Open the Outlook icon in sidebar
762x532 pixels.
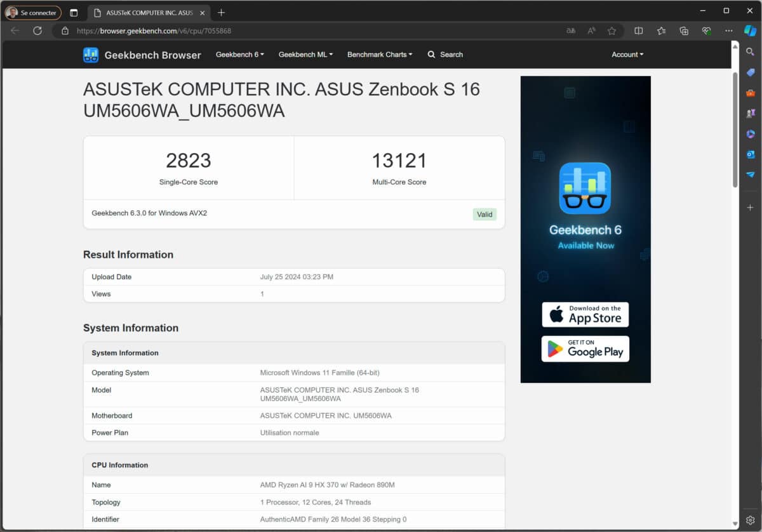750,154
